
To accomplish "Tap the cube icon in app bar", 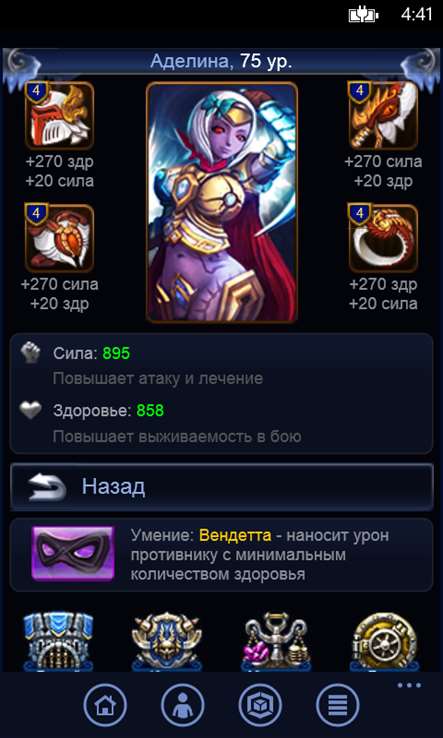I will pos(260,705).
